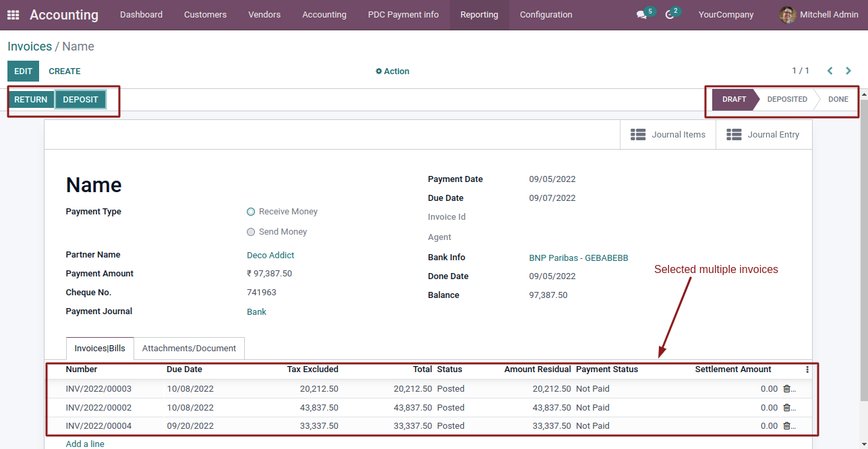Click the Add a line link
Image resolution: width=868 pixels, height=449 pixels.
pos(85,444)
